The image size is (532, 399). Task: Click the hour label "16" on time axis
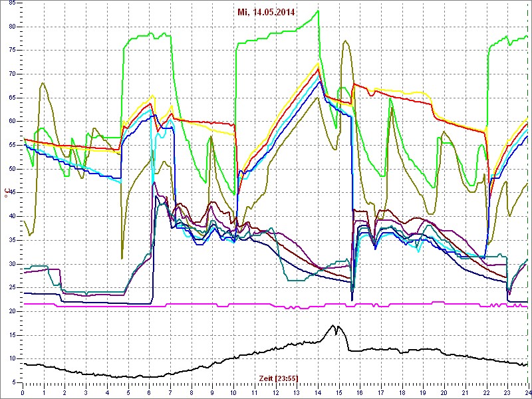[360, 393]
